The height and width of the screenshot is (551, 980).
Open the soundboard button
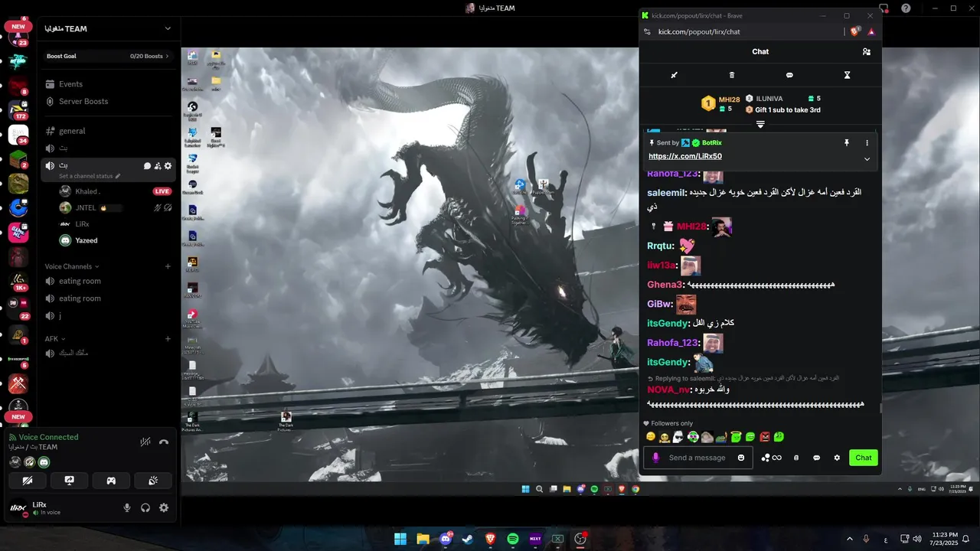(x=153, y=481)
